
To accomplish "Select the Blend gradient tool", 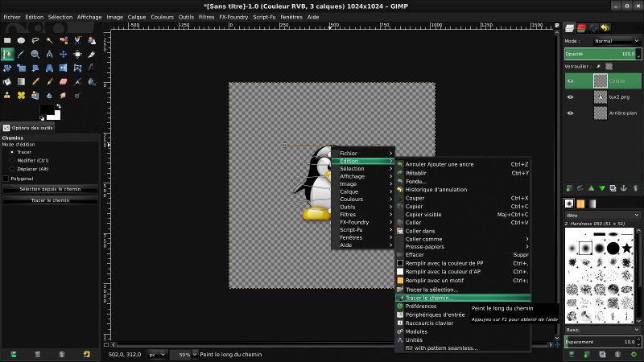I will (x=22, y=82).
